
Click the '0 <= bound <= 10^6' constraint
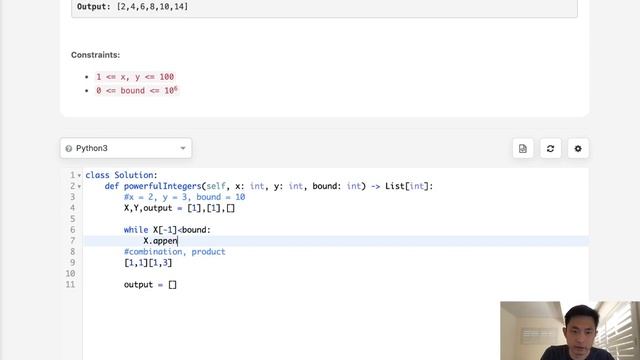[137, 90]
